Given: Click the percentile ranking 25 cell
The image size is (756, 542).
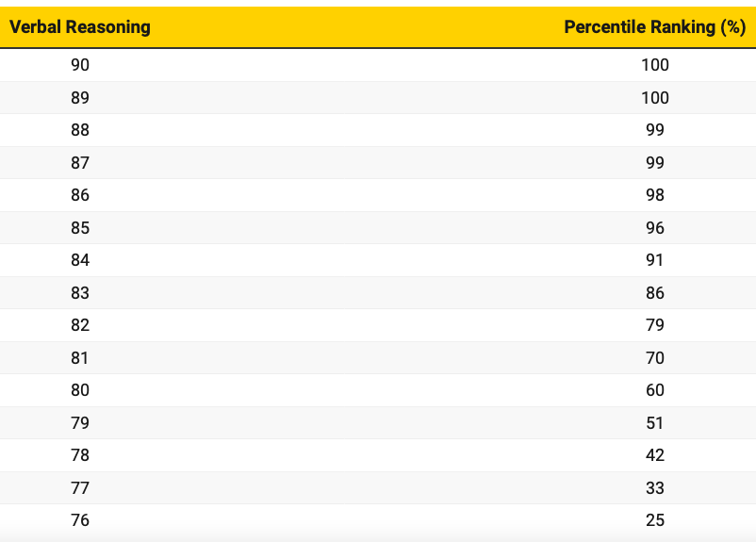Looking at the screenshot, I should pyautogui.click(x=654, y=520).
